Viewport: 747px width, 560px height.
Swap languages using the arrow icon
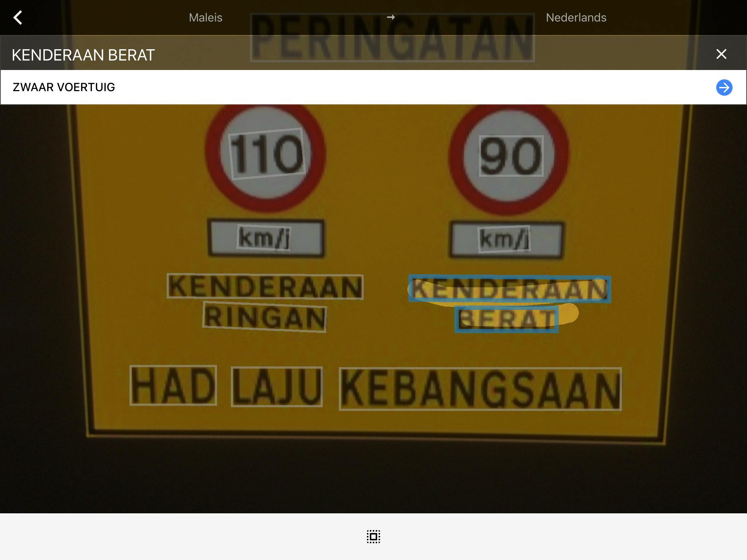click(x=391, y=17)
